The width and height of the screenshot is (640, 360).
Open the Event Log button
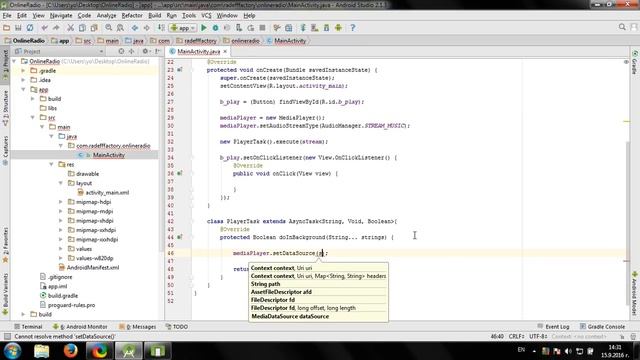click(x=553, y=327)
